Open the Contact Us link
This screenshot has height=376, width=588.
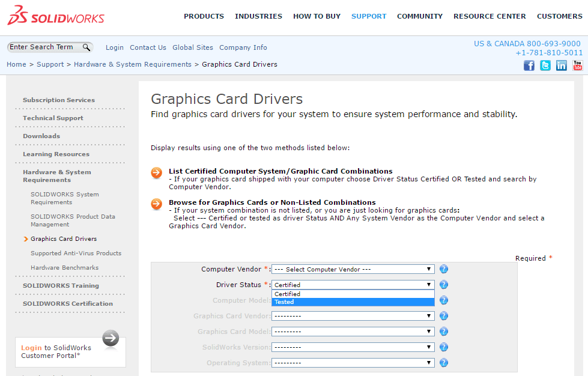[x=148, y=47]
